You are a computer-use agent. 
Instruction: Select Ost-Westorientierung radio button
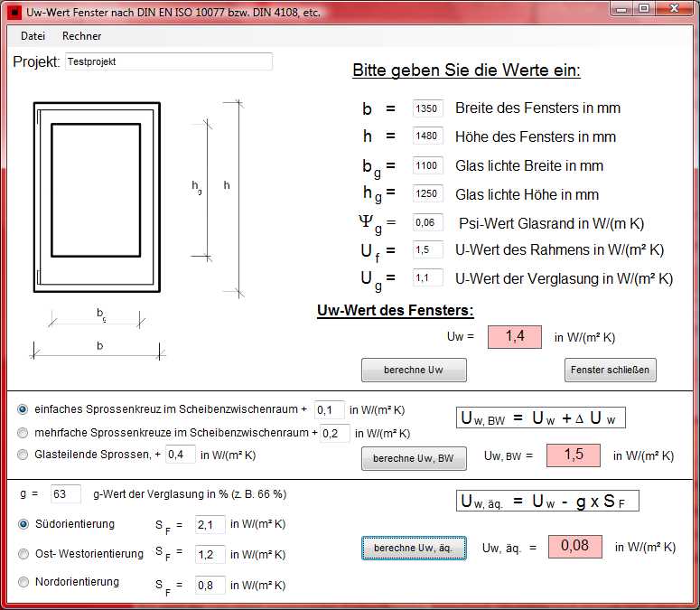[23, 554]
